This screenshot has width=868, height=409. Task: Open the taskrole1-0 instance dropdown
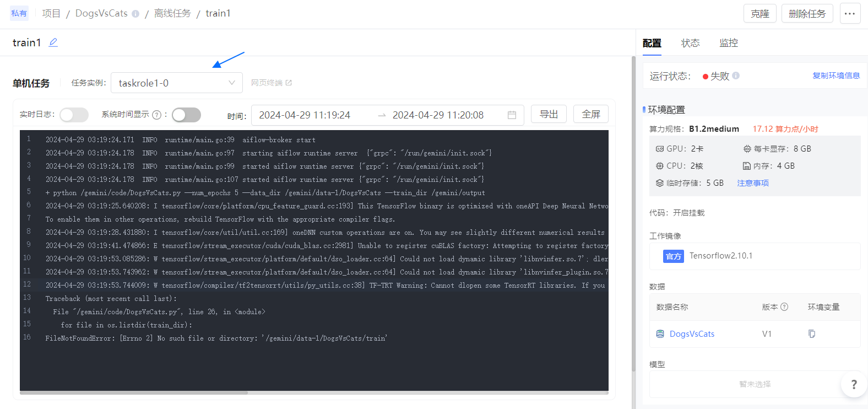pos(176,83)
